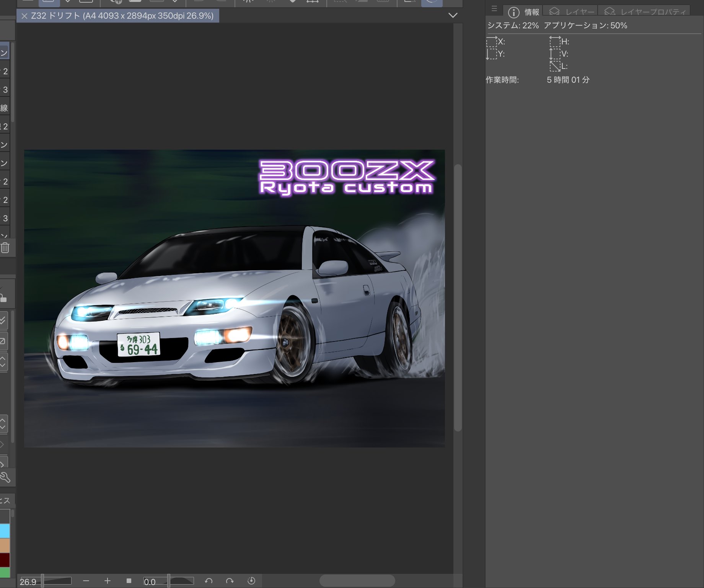This screenshot has height=588, width=704.
Task: Pick the tan color swatch
Action: coord(5,546)
